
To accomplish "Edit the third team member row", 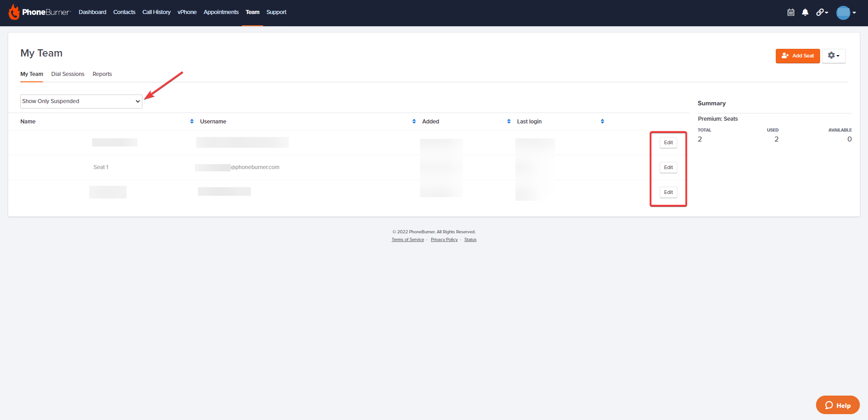I will point(668,192).
